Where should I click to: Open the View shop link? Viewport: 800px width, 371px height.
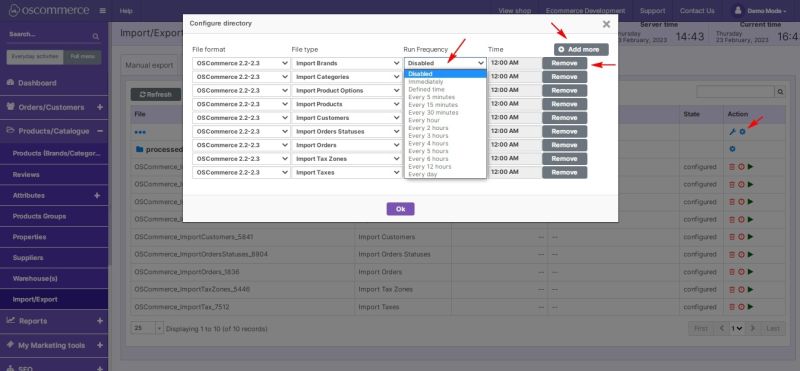click(515, 11)
